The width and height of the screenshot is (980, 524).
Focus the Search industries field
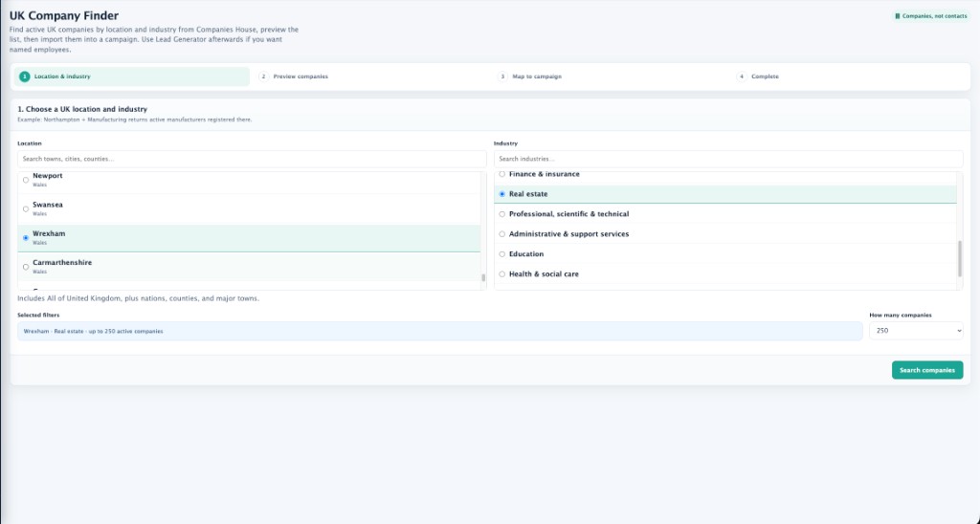point(728,160)
